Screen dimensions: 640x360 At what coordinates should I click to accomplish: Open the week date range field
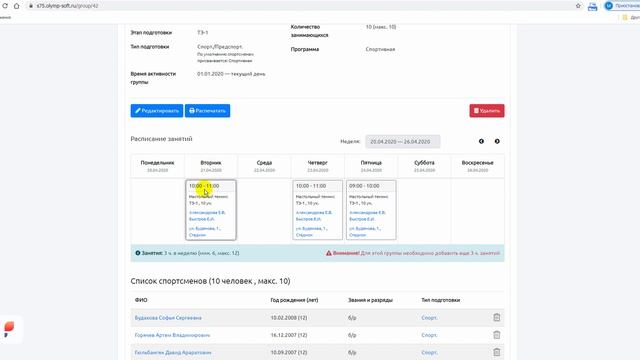coord(402,141)
